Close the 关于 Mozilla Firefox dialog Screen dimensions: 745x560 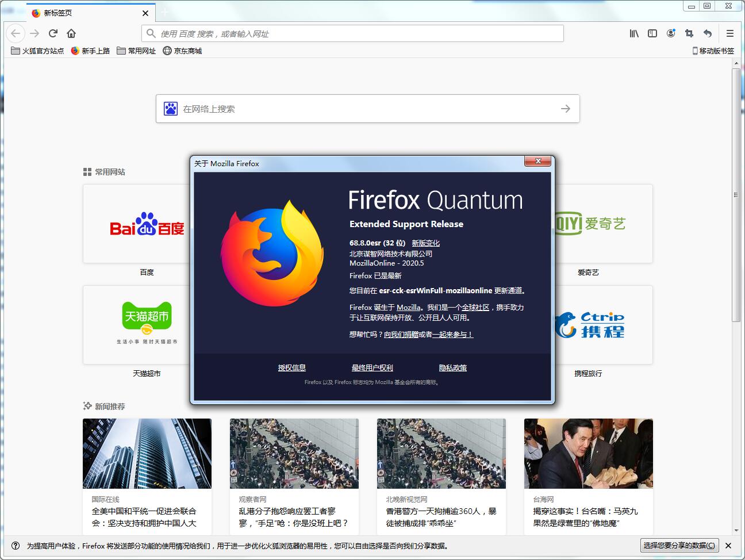pyautogui.click(x=538, y=162)
